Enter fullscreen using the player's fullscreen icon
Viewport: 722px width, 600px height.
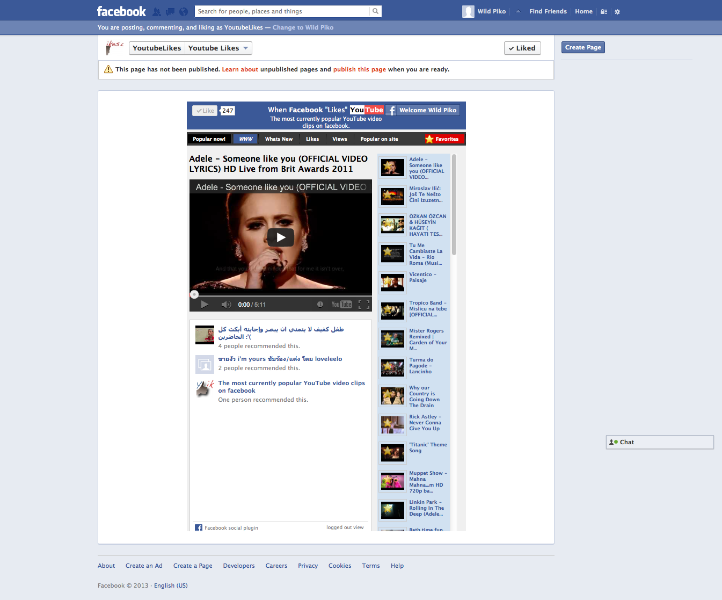coord(364,304)
